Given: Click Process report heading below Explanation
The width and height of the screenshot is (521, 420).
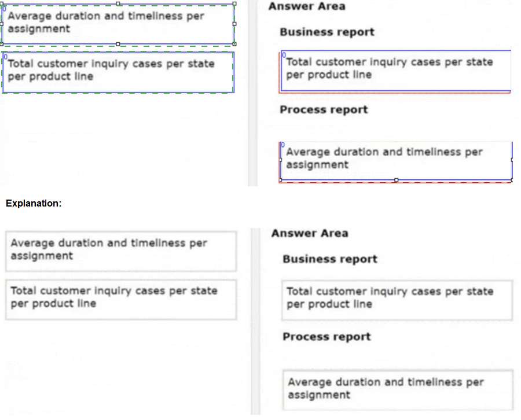Looking at the screenshot, I should click(326, 337).
